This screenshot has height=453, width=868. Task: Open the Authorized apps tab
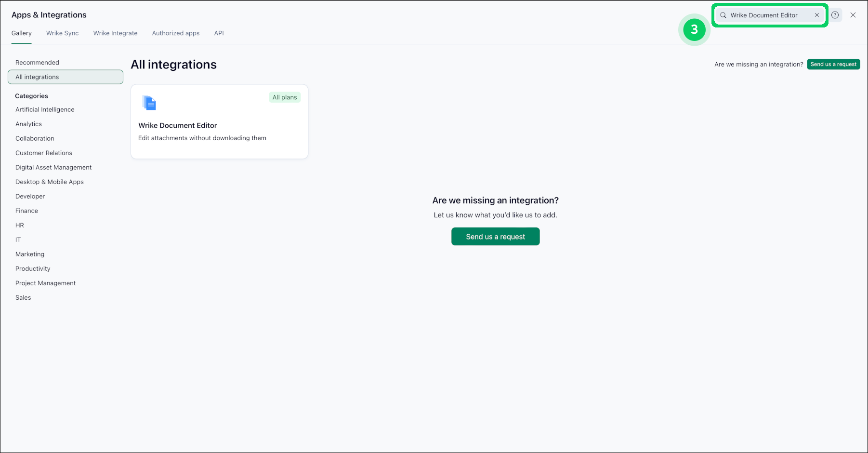pyautogui.click(x=175, y=33)
